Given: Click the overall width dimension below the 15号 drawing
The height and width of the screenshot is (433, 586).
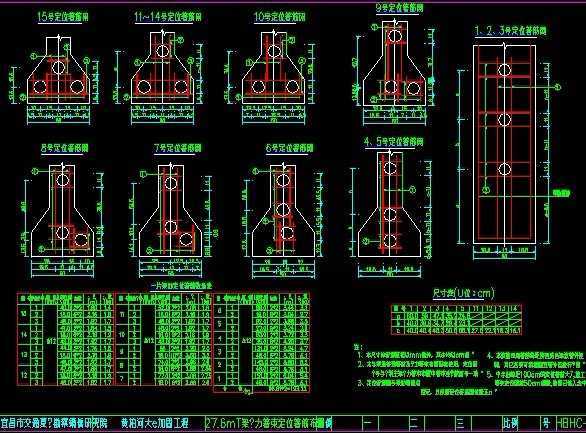Looking at the screenshot, I should coord(59,121).
